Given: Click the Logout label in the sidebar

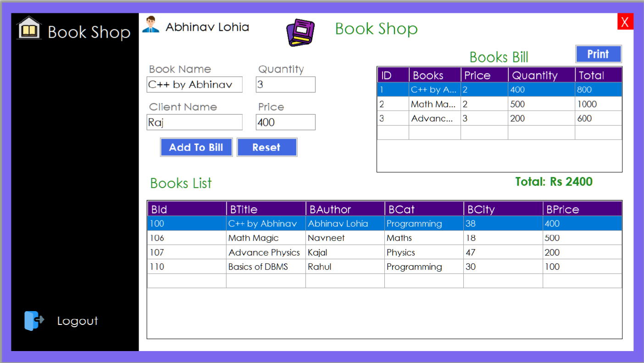Looking at the screenshot, I should (x=77, y=321).
